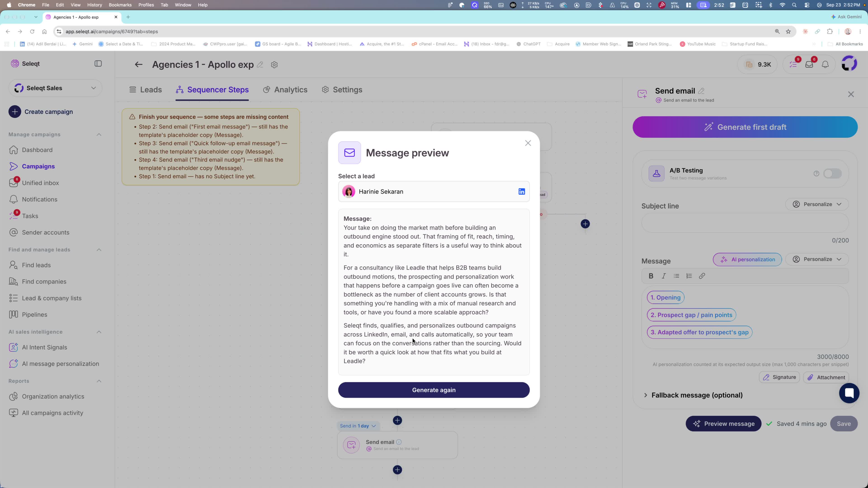
Task: Click the Subject line input field
Action: (745, 223)
